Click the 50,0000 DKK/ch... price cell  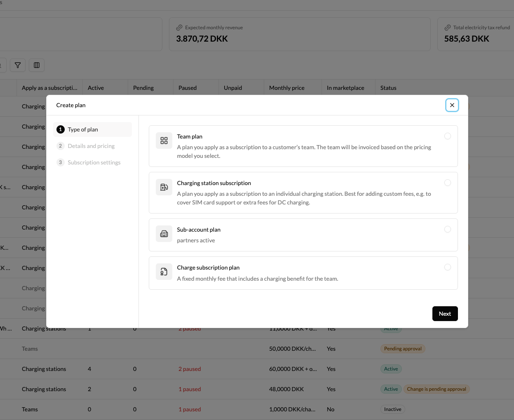[x=293, y=349]
